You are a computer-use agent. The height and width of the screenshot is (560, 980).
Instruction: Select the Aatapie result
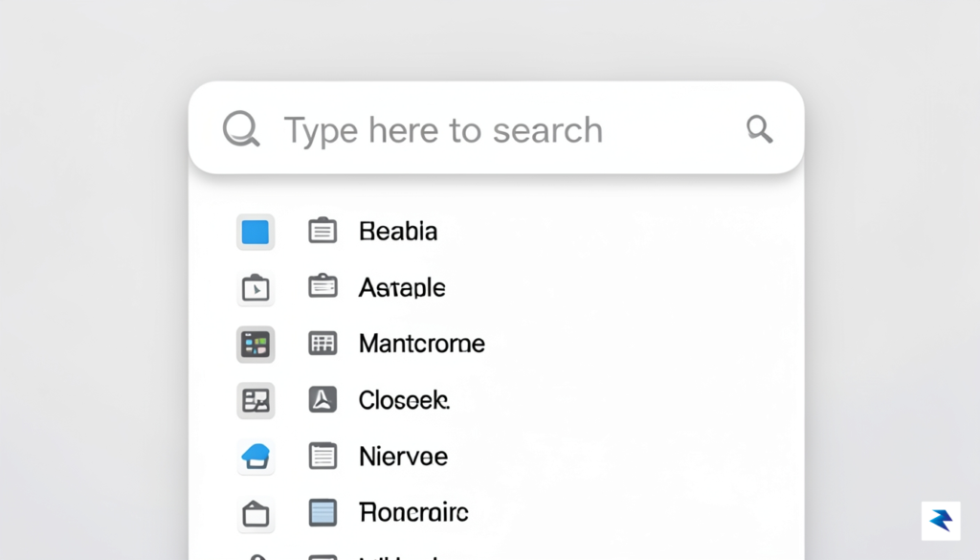(402, 288)
